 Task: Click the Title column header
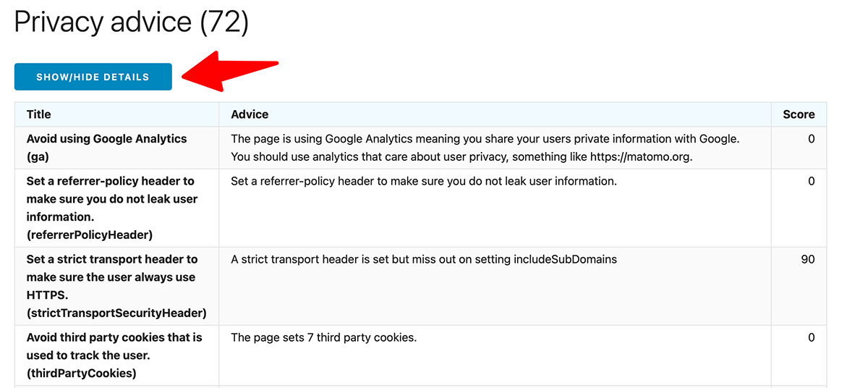(39, 114)
